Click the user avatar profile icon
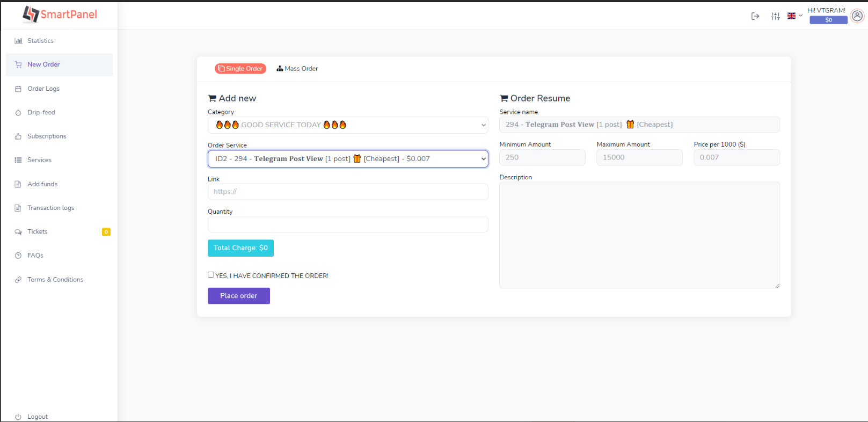 coord(857,16)
